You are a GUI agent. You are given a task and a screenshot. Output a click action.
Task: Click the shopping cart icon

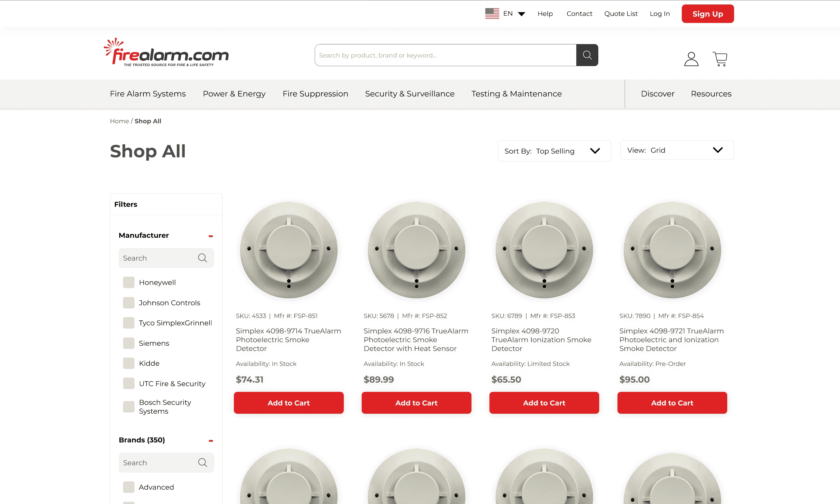[720, 59]
